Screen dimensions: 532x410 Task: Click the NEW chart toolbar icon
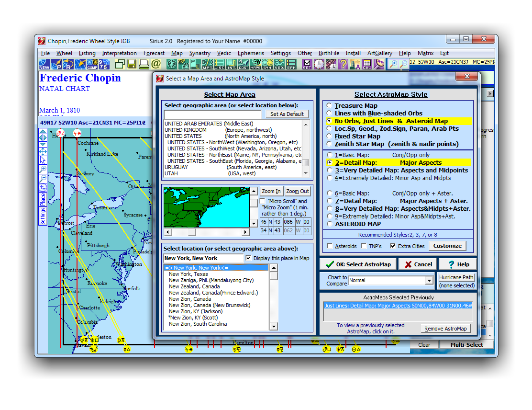point(44,64)
